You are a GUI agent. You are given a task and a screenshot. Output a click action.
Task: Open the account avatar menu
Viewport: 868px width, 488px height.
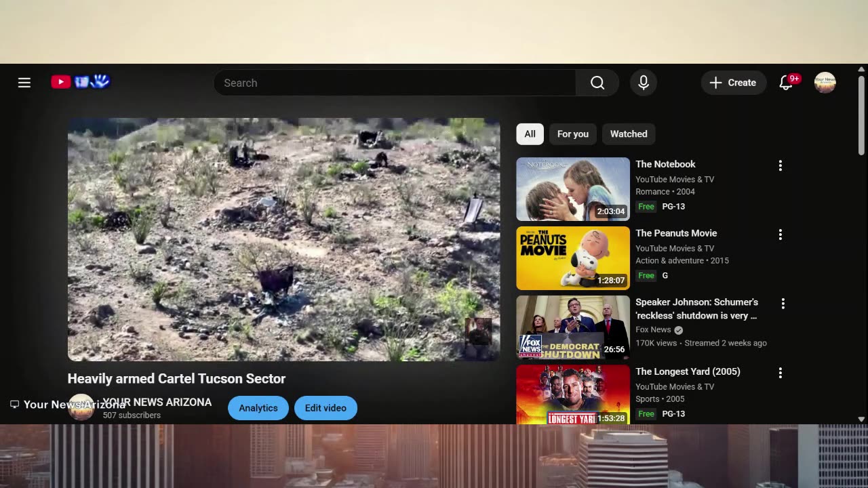pyautogui.click(x=825, y=83)
